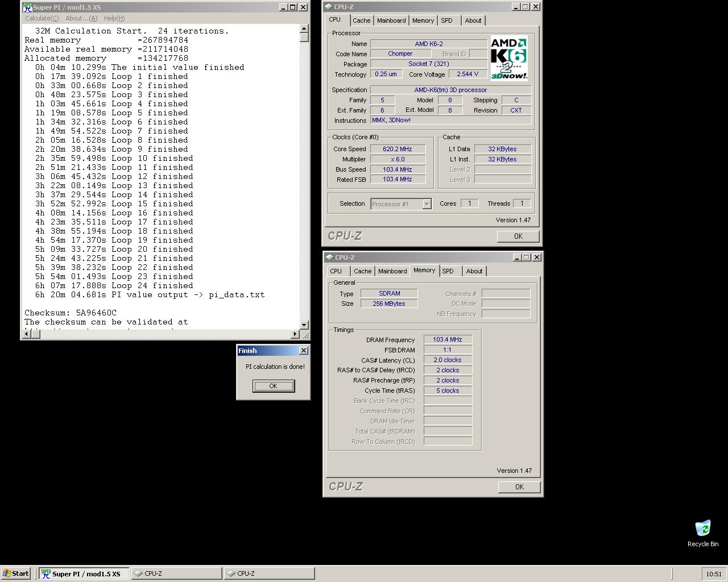Click the memory Type SDRAM value
This screenshot has width=728, height=582.
(x=389, y=293)
